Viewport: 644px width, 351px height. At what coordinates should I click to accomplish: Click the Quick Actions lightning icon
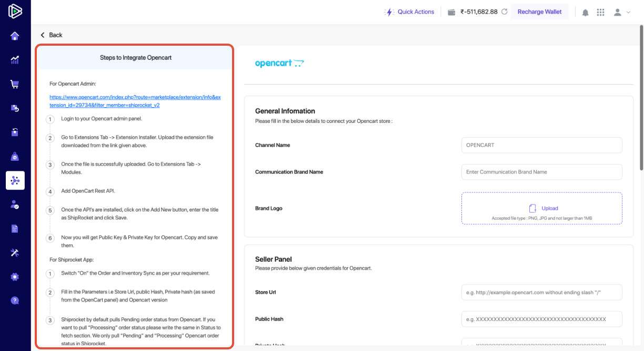pos(389,12)
